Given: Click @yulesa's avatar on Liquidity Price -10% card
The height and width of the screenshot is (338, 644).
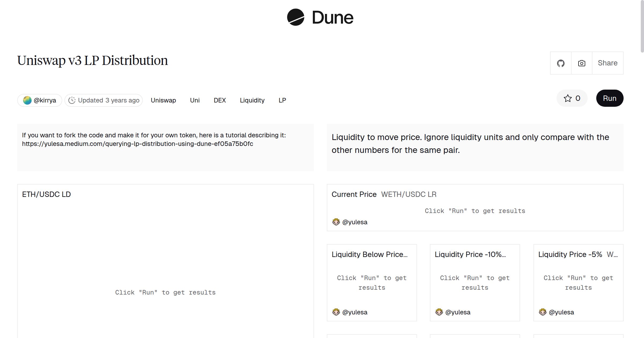Looking at the screenshot, I should point(439,312).
